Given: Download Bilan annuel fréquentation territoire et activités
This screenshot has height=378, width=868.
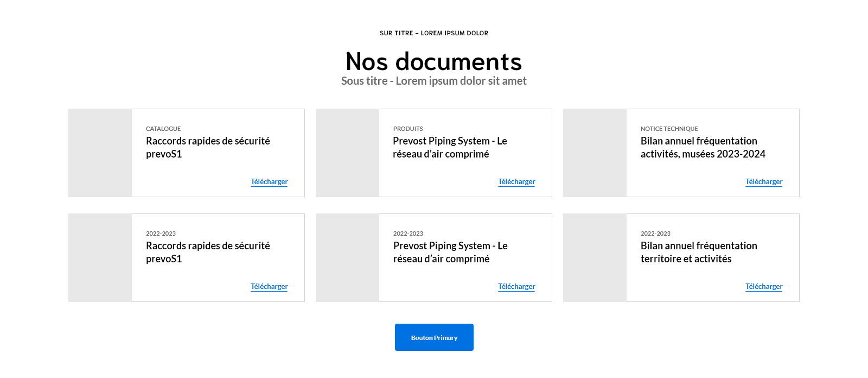Looking at the screenshot, I should [764, 286].
